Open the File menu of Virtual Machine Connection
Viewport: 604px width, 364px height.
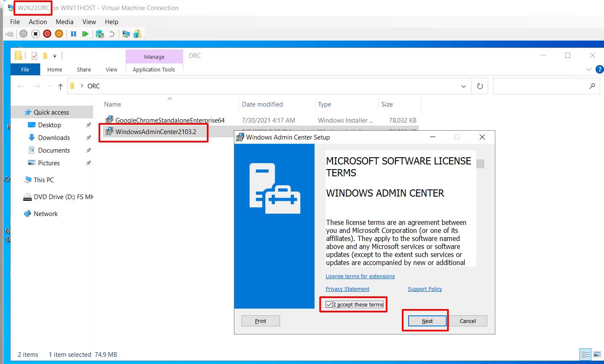[x=15, y=22]
